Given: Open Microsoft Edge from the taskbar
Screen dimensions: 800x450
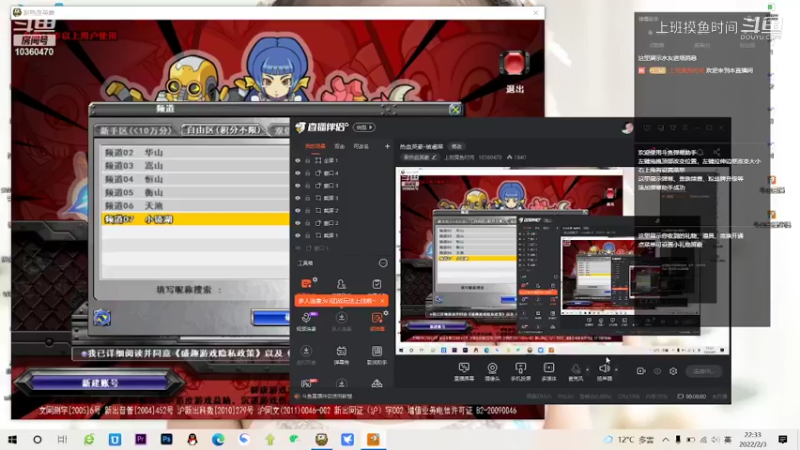Looking at the screenshot, I should tap(218, 439).
